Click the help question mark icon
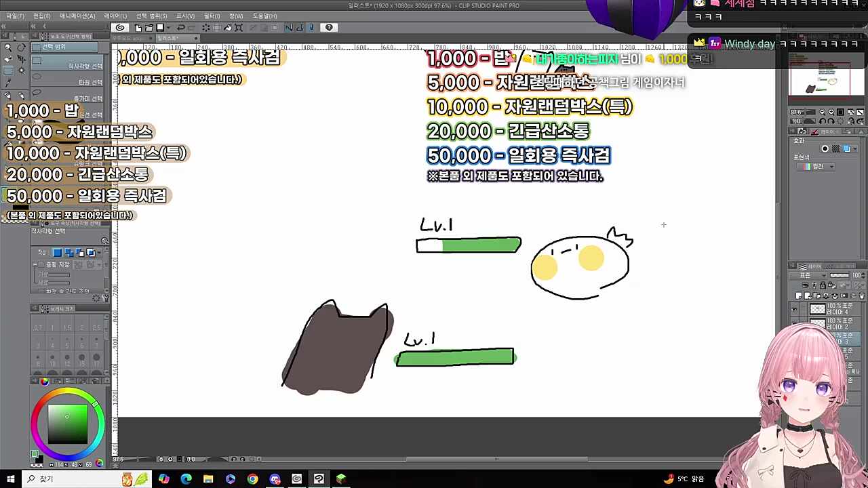 pos(329,28)
